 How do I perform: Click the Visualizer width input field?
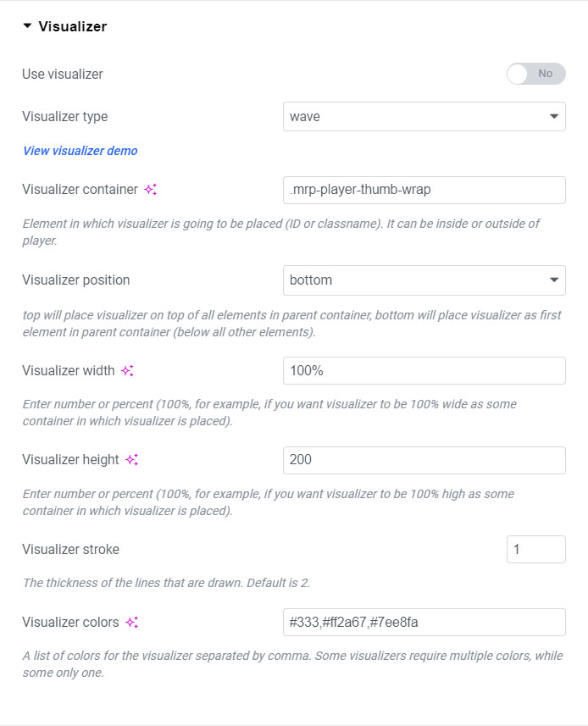(x=424, y=370)
